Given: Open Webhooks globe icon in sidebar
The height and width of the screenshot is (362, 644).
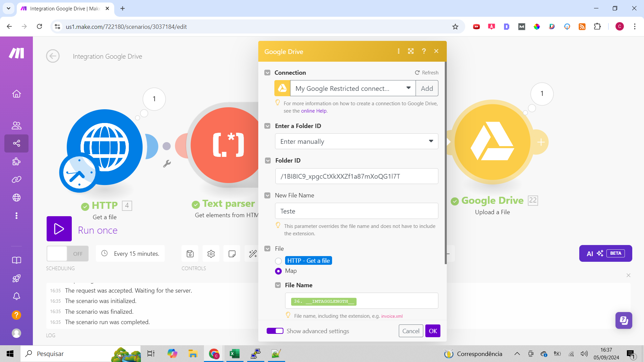Looking at the screenshot, I should tap(16, 198).
